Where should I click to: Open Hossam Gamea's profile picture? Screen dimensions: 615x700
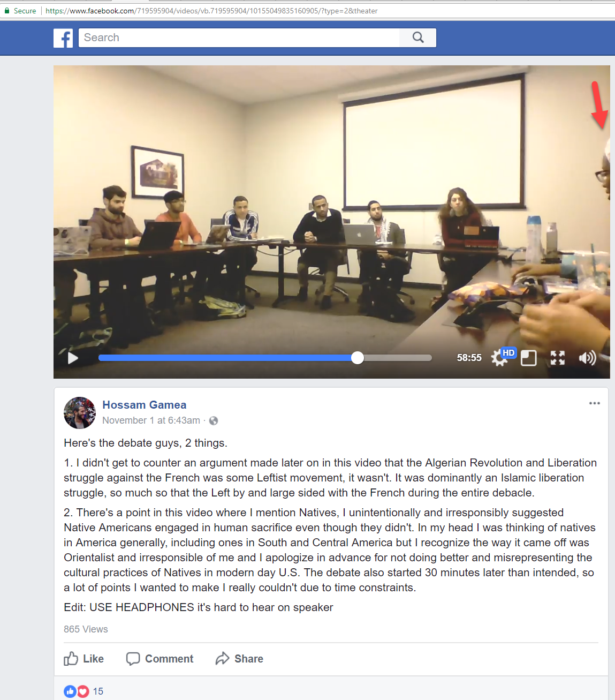(80, 413)
